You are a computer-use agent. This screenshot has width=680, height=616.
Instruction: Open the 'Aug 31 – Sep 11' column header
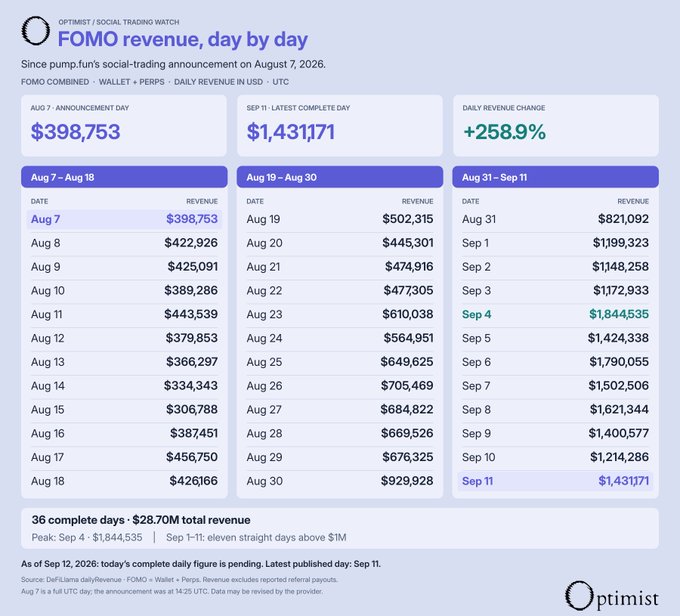point(555,177)
